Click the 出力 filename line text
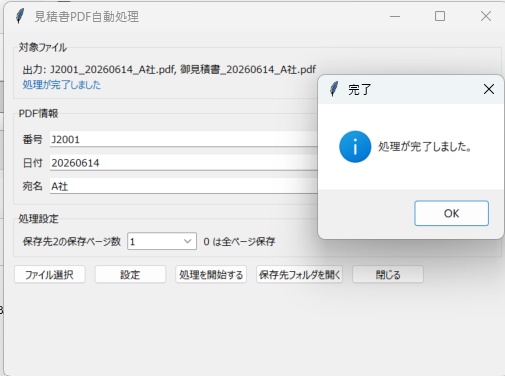The image size is (505, 376). (169, 69)
